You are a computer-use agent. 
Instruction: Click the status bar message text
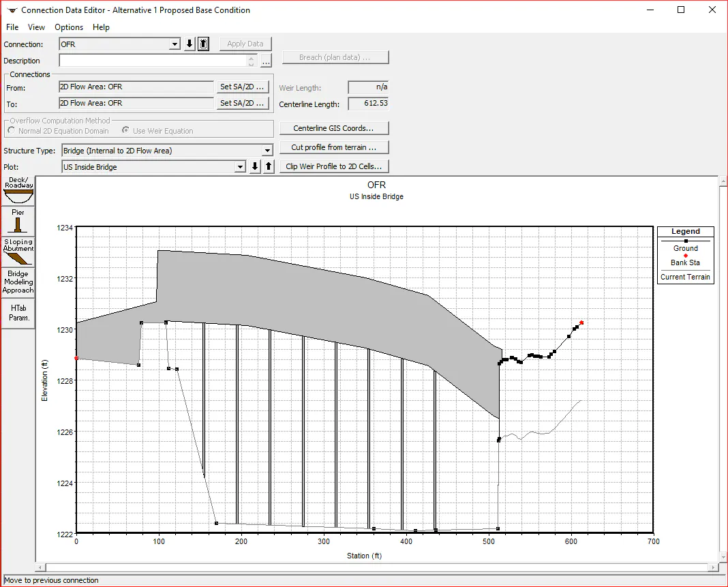(x=51, y=580)
